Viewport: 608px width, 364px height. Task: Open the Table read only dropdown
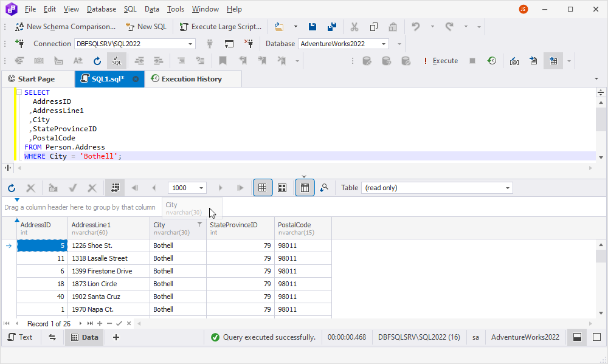pos(437,188)
